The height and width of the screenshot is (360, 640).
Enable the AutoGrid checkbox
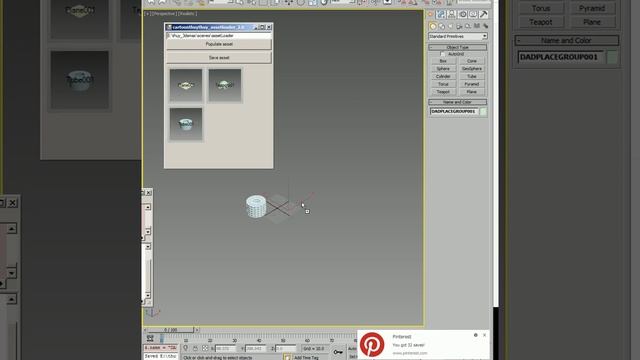(x=443, y=54)
